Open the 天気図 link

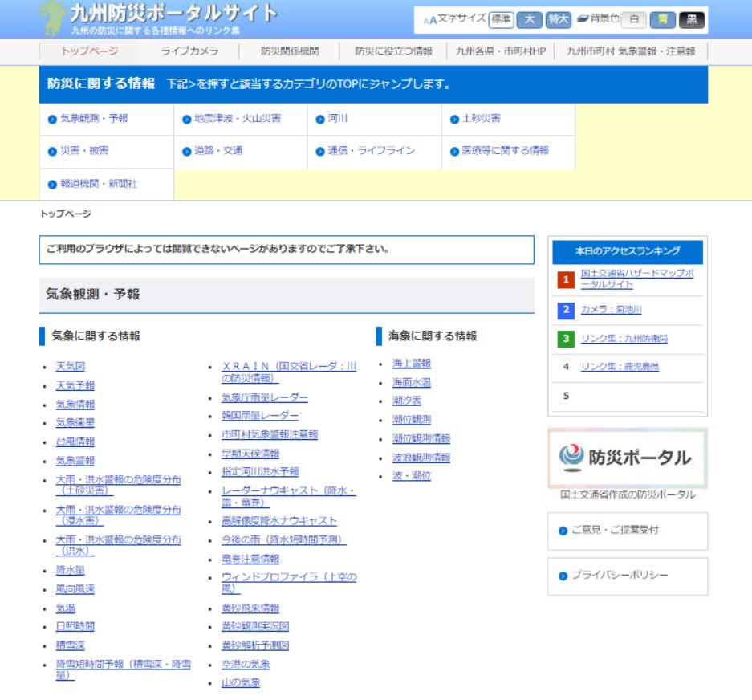tap(70, 367)
